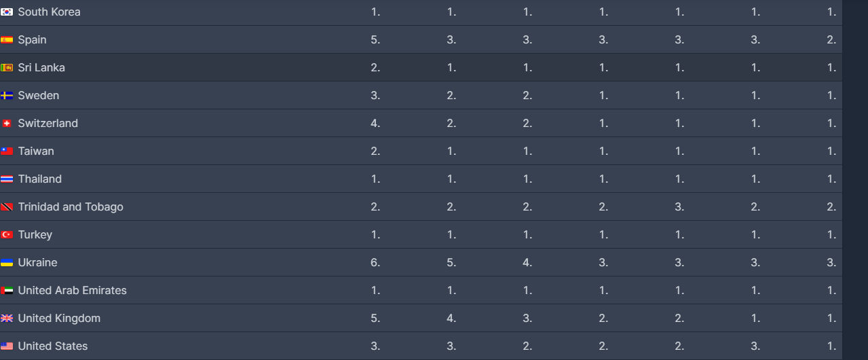Click the United States flag icon
868x360 pixels.
(x=7, y=346)
